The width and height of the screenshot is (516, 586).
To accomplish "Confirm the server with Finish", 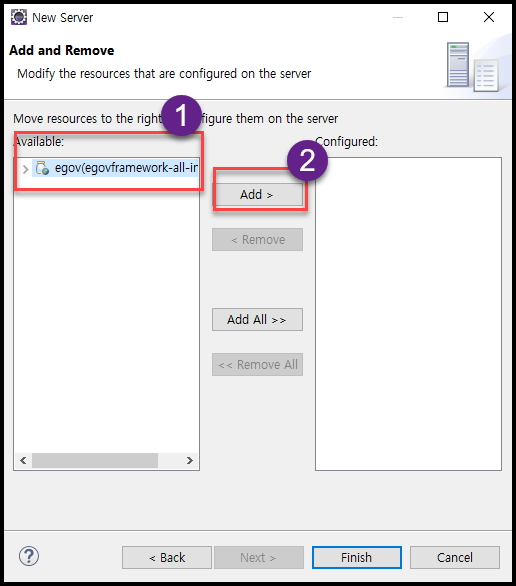I will pyautogui.click(x=357, y=558).
